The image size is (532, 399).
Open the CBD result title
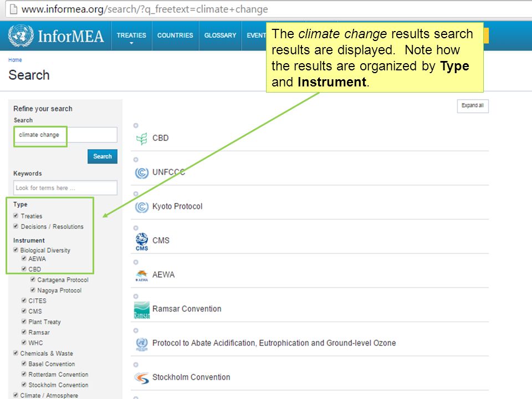pos(160,138)
